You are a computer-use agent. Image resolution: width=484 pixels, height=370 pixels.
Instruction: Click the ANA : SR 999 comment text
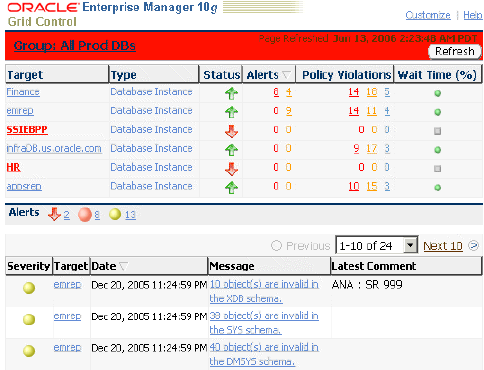point(367,285)
